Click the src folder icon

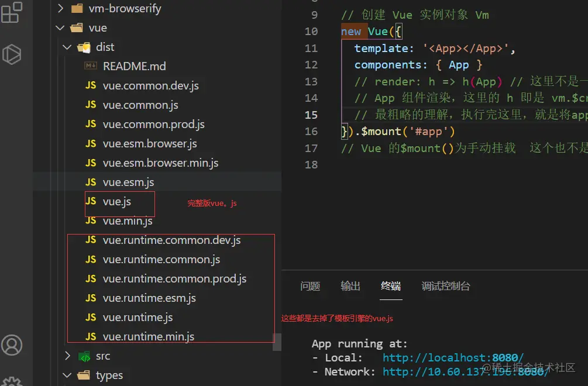click(84, 356)
